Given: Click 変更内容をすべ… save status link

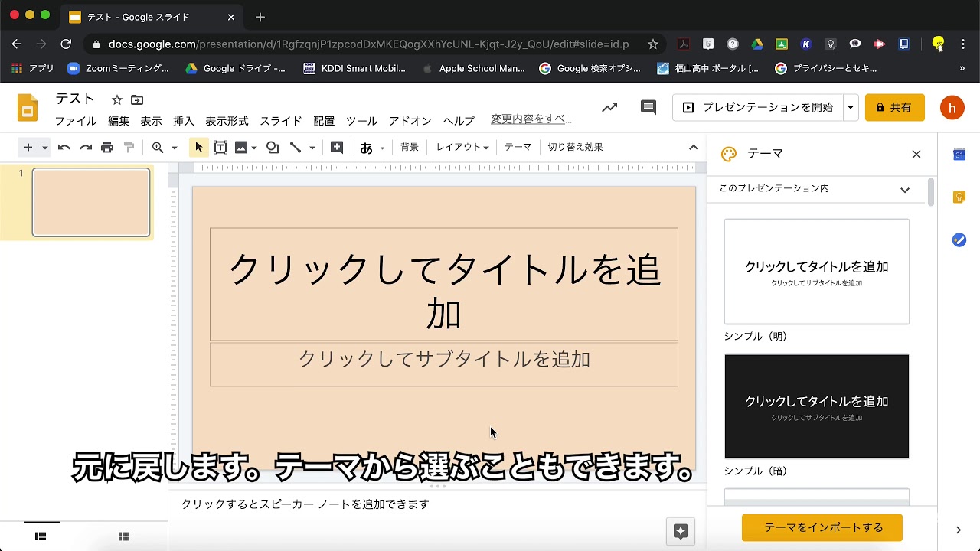Looking at the screenshot, I should 531,119.
